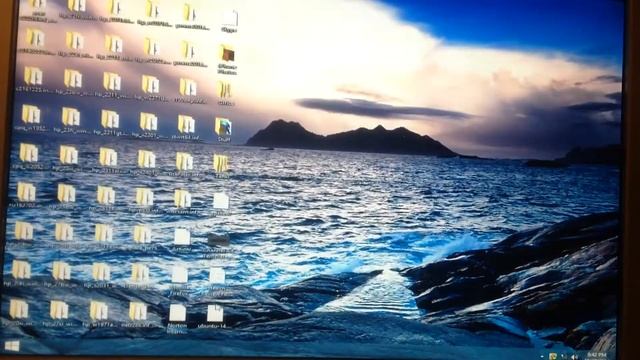Open the taskbar clock showing 8:42 PM
This screenshot has width=640, height=360.
coord(597,355)
